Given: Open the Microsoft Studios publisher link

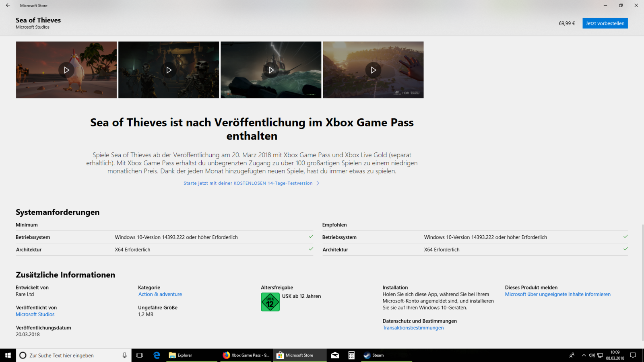Looking at the screenshot, I should pyautogui.click(x=35, y=315).
